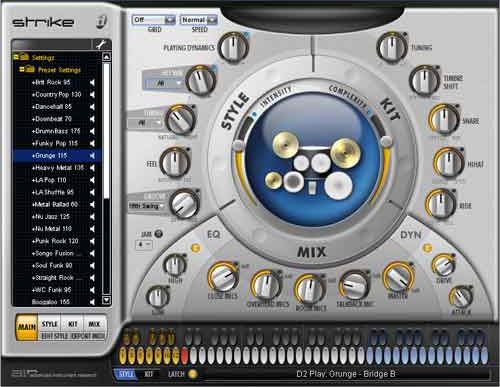Audition Downbeat 70 via its speaker icon
Image resolution: width=500 pixels, height=387 pixels.
(x=92, y=119)
